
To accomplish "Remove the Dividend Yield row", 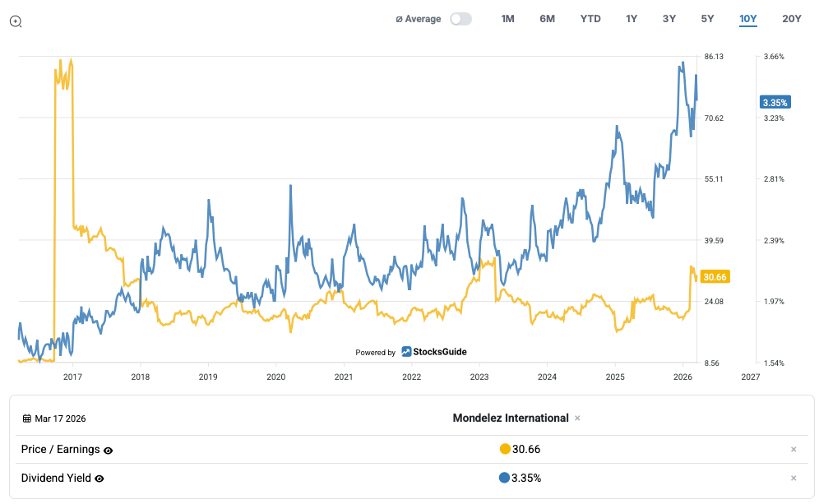I will point(793,479).
